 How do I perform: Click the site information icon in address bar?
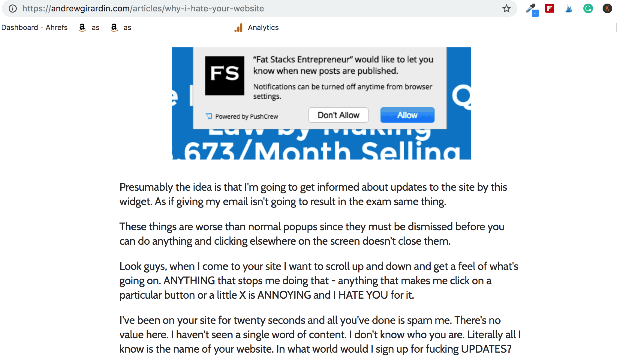(13, 8)
